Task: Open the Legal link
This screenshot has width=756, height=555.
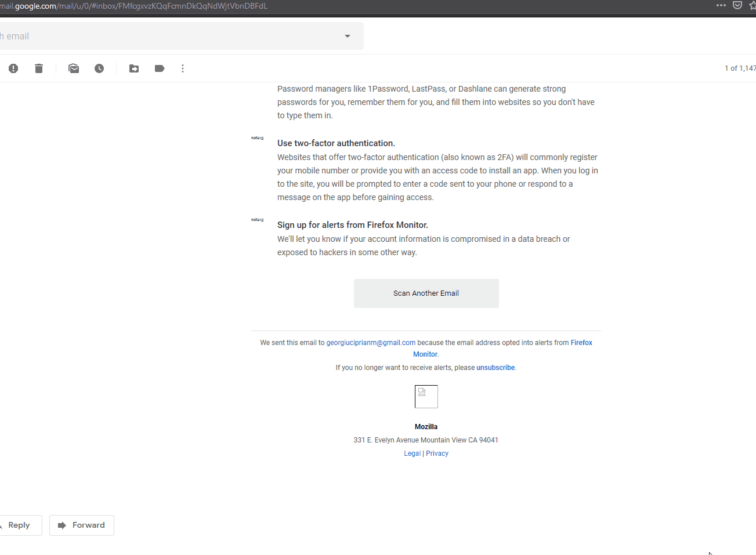Action: click(413, 454)
